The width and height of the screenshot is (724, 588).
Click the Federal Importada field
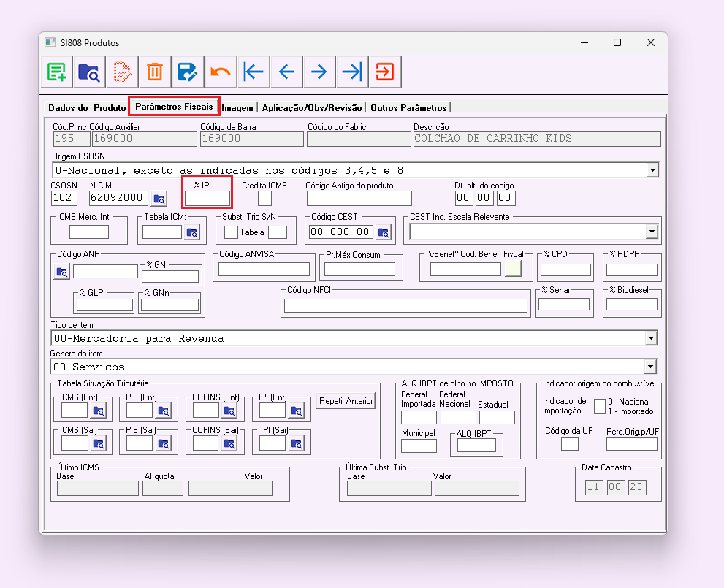point(419,417)
